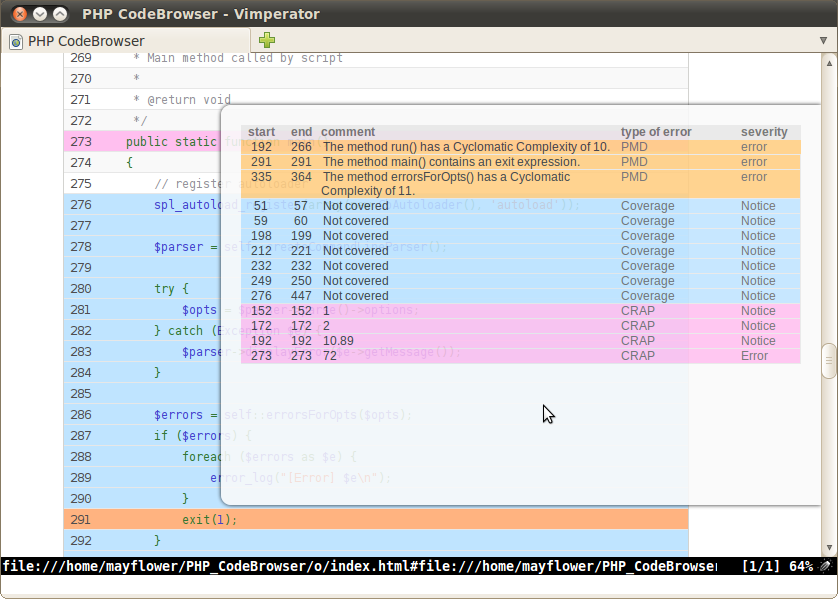Click 'try {' on line 280
838x599 pixels.
(171, 289)
